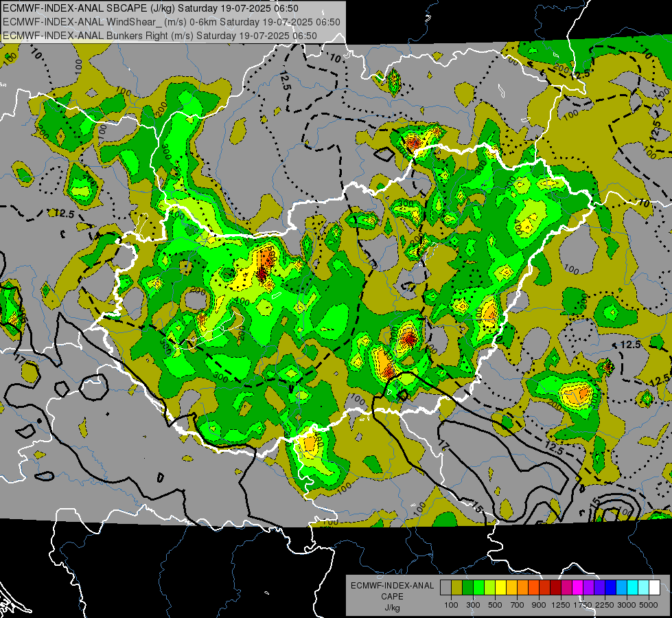
Task: Pick the yellow-green legend swatch
Action: click(x=489, y=588)
